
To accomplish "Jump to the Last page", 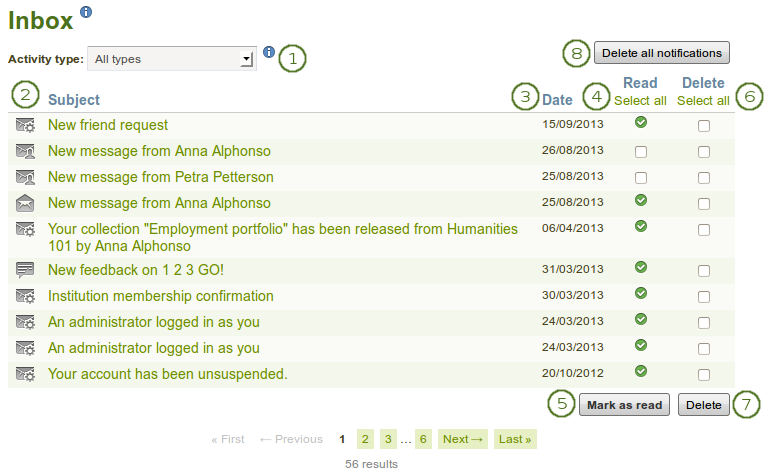I will (514, 439).
